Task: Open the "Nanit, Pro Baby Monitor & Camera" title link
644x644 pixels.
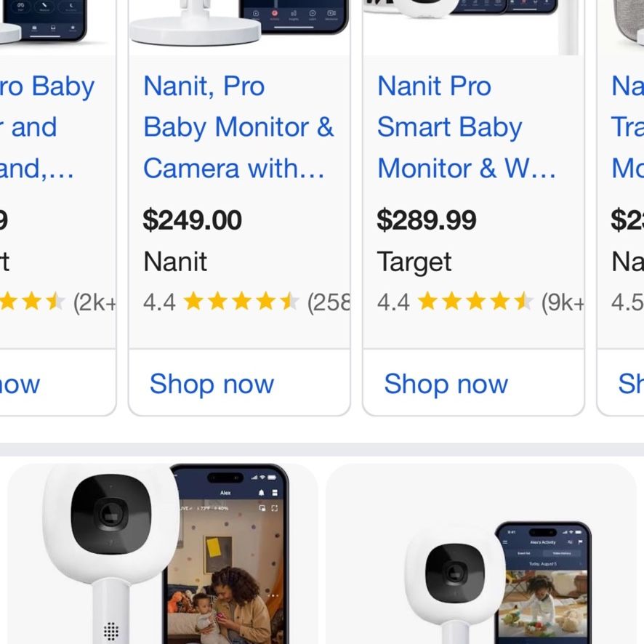Action: [238, 127]
